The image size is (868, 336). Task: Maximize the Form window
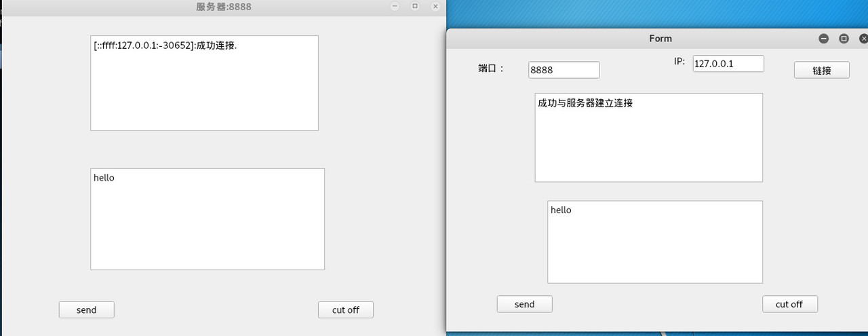click(x=844, y=39)
